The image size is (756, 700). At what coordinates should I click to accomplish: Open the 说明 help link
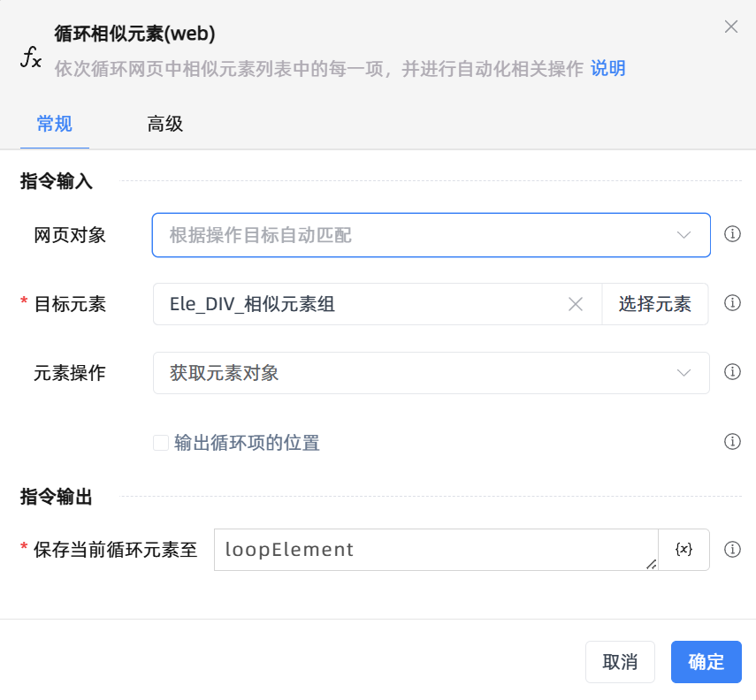click(607, 68)
